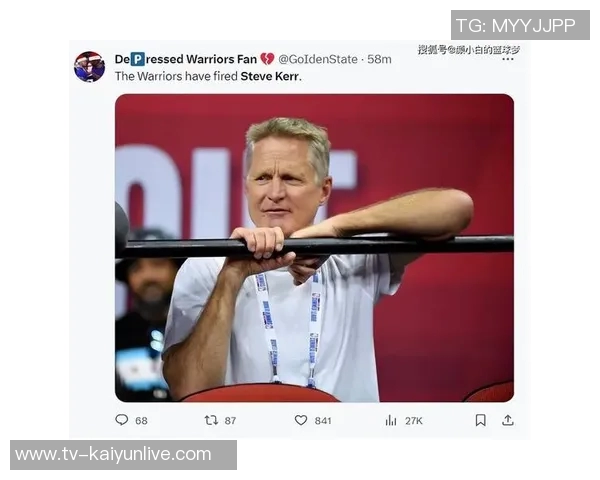Expand the photo attached to the tweet
Screen dimensions: 600x480
point(314,247)
